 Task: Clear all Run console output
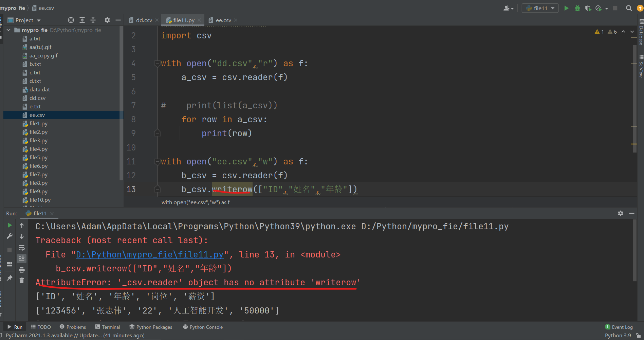pyautogui.click(x=22, y=280)
